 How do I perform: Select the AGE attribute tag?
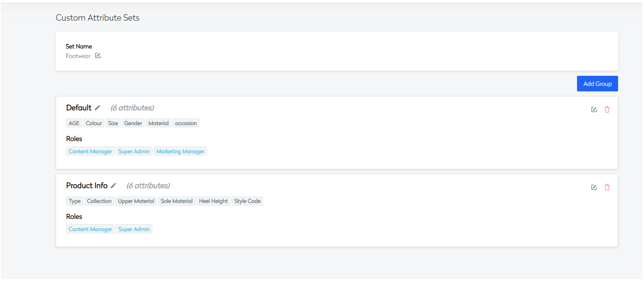[x=74, y=123]
